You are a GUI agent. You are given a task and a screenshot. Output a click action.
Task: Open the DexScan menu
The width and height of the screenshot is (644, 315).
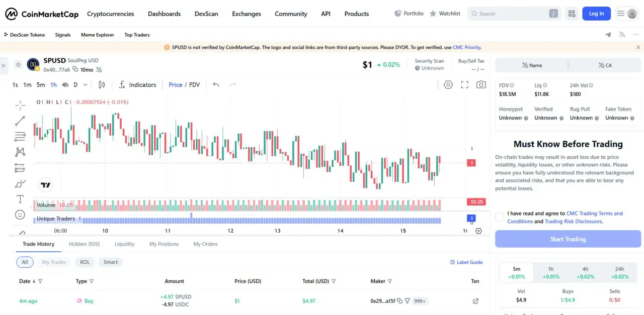206,14
